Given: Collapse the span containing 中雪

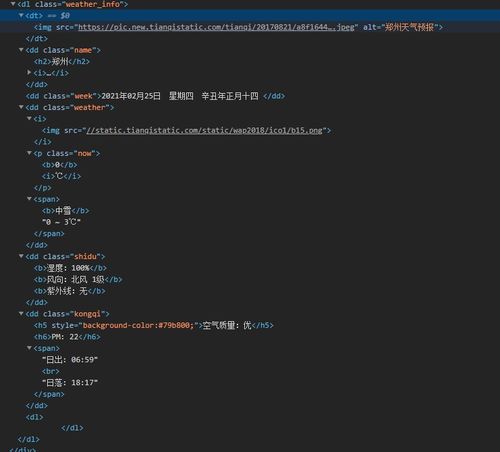Looking at the screenshot, I should click(x=29, y=199).
